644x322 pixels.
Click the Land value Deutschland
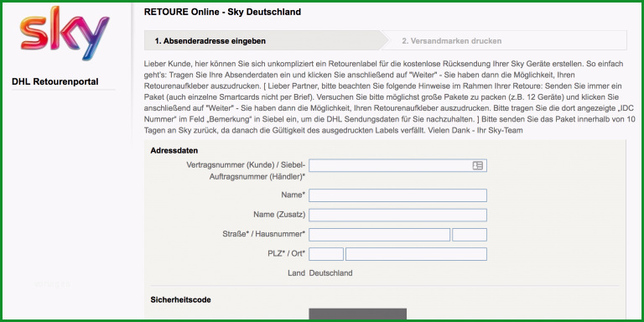pyautogui.click(x=330, y=273)
